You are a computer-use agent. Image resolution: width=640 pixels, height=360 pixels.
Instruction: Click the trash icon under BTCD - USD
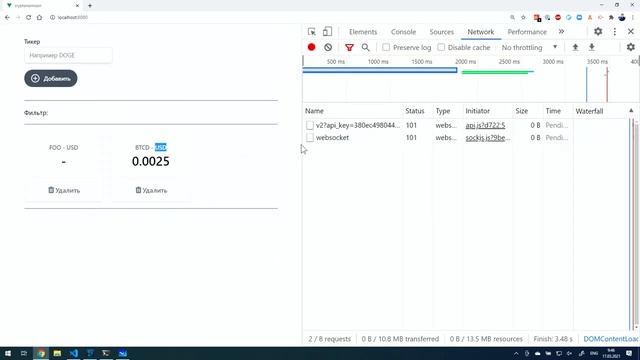pos(138,190)
